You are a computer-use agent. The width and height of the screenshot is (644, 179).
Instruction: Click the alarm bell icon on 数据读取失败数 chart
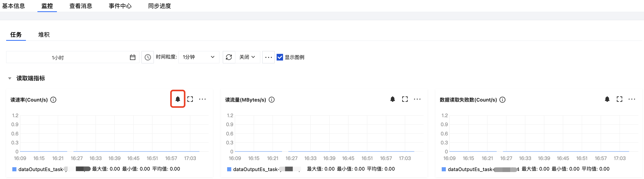[x=607, y=99]
